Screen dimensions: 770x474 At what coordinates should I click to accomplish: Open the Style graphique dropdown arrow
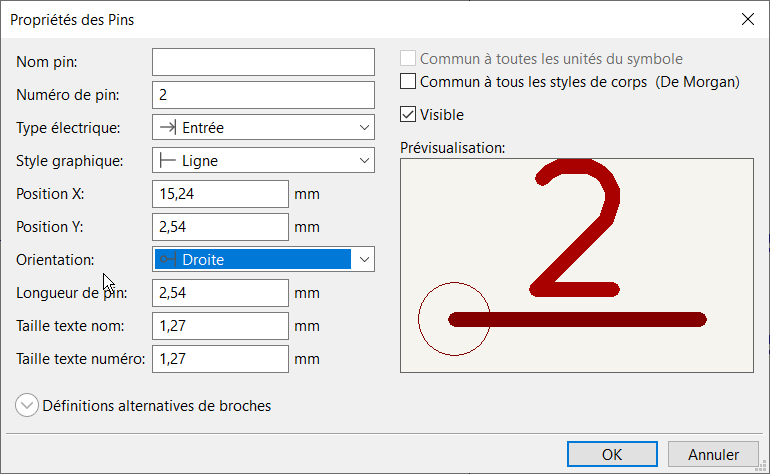362,160
